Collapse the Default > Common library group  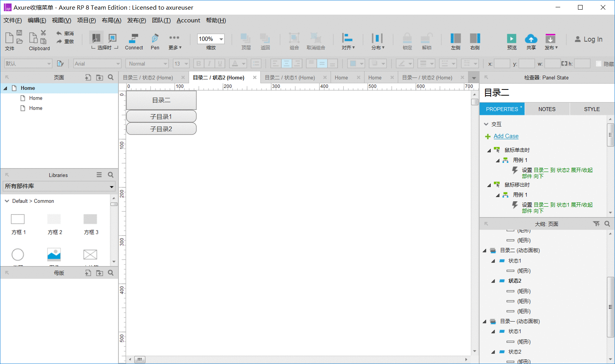pyautogui.click(x=7, y=201)
